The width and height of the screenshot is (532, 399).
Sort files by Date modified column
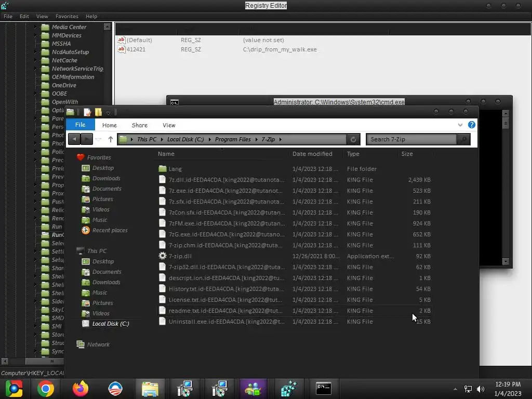pos(312,154)
